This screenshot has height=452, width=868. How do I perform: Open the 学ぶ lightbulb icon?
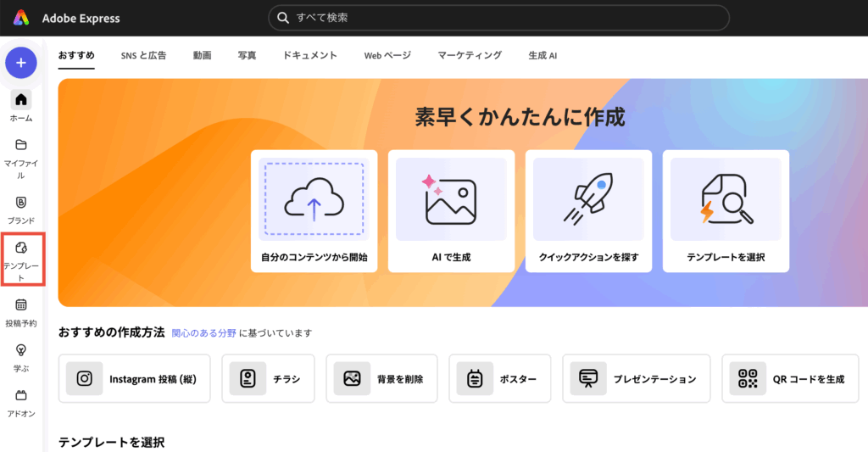pos(21,350)
